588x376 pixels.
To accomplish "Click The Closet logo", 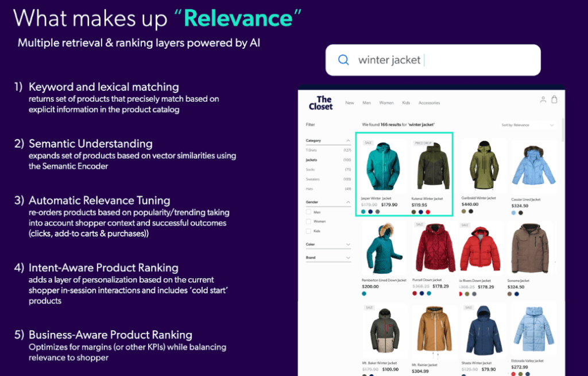I will coord(320,103).
